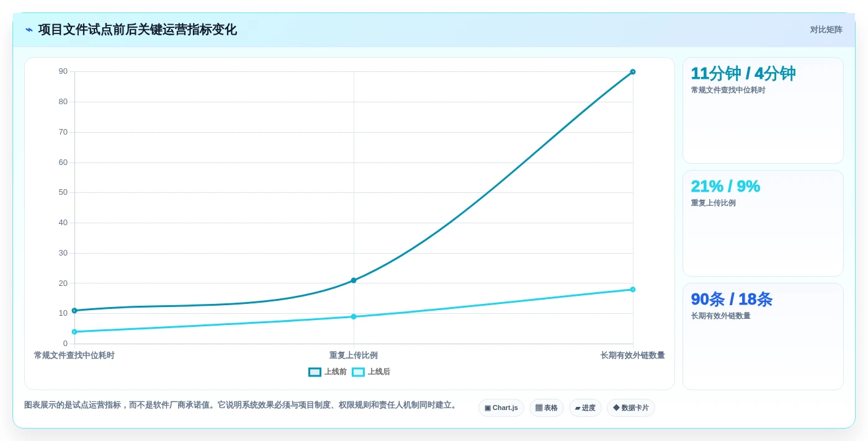Toggle the 上线后 legend item

point(371,372)
